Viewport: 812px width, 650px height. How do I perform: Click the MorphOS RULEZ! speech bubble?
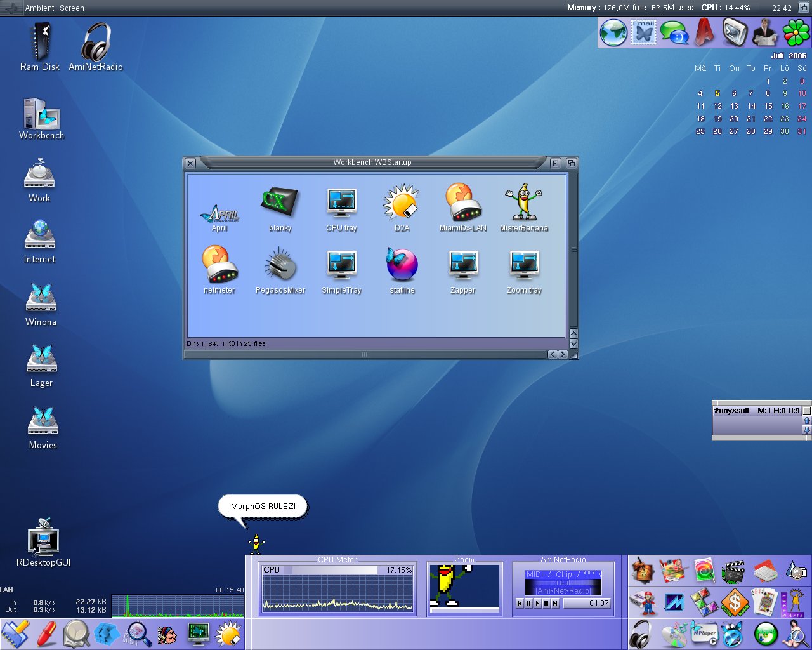point(263,507)
